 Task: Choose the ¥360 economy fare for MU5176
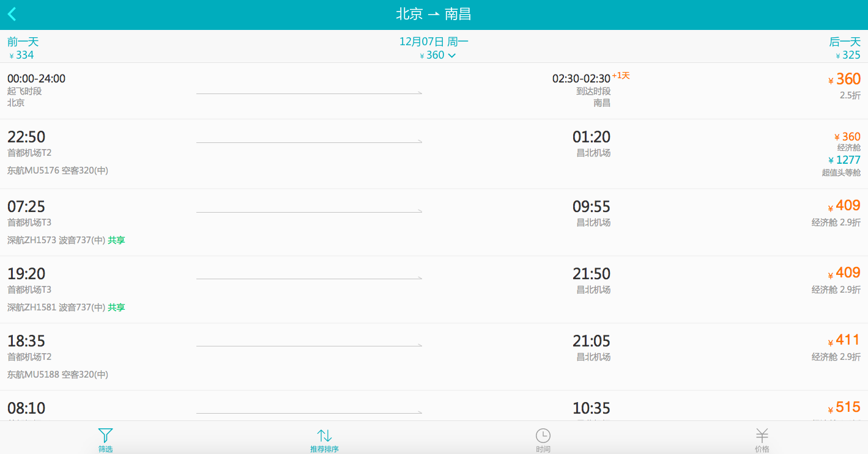point(847,137)
